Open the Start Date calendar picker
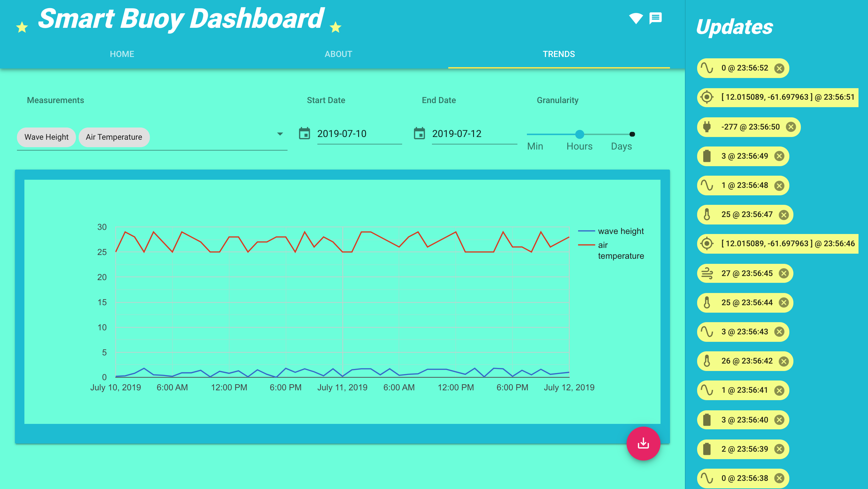 tap(304, 134)
